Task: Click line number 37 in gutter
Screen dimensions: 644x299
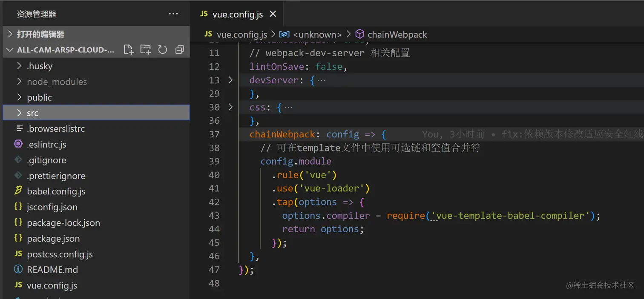Action: point(214,134)
